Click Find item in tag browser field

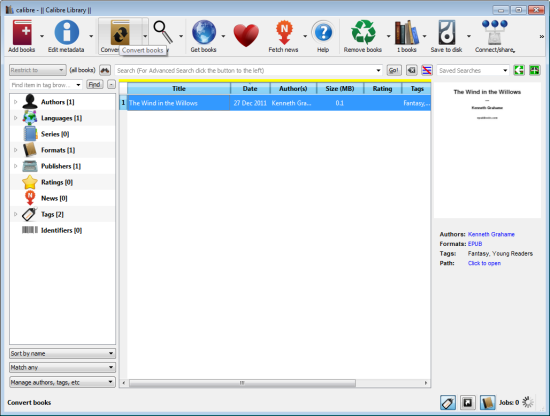tap(46, 85)
